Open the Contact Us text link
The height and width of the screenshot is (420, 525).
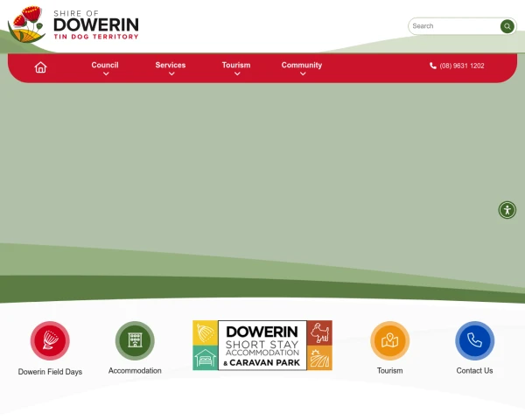point(474,370)
